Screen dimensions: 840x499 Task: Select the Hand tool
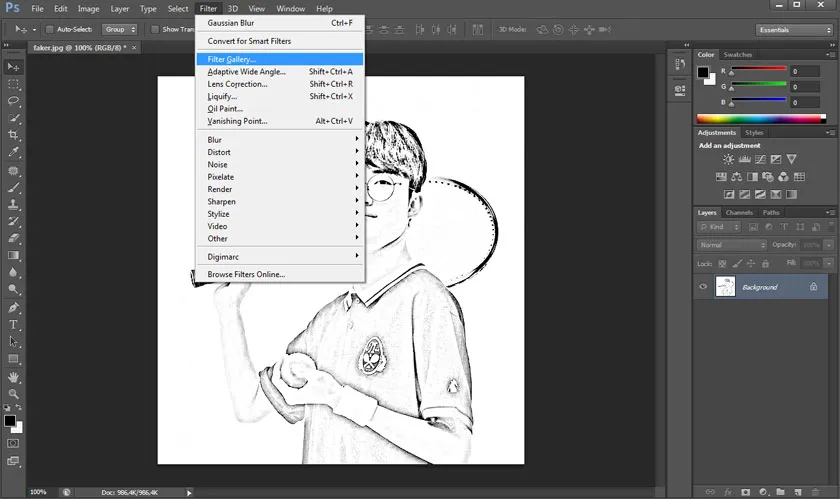pyautogui.click(x=14, y=377)
